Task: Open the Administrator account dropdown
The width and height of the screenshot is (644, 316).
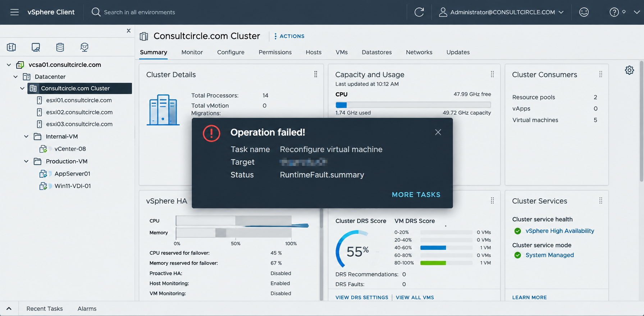Action: 561,12
